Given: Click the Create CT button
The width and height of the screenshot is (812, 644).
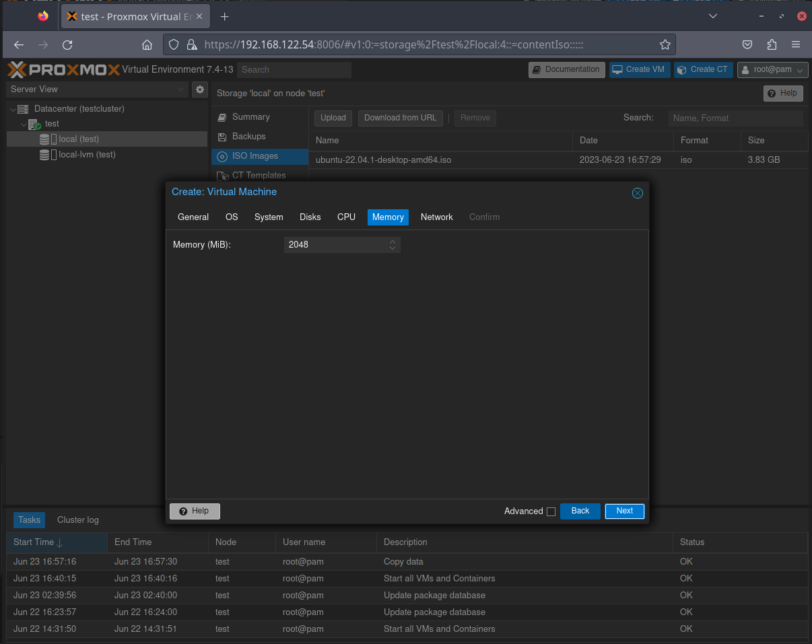Looking at the screenshot, I should click(704, 69).
